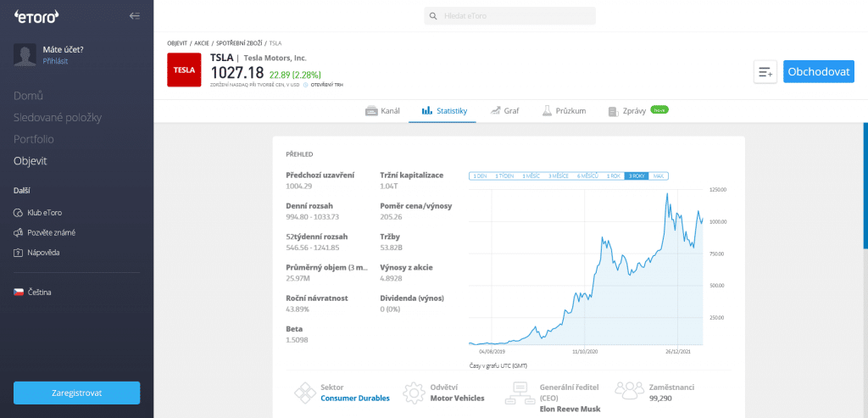Click the Roční návratnost 43.89% value
The image size is (868, 418).
[298, 309]
